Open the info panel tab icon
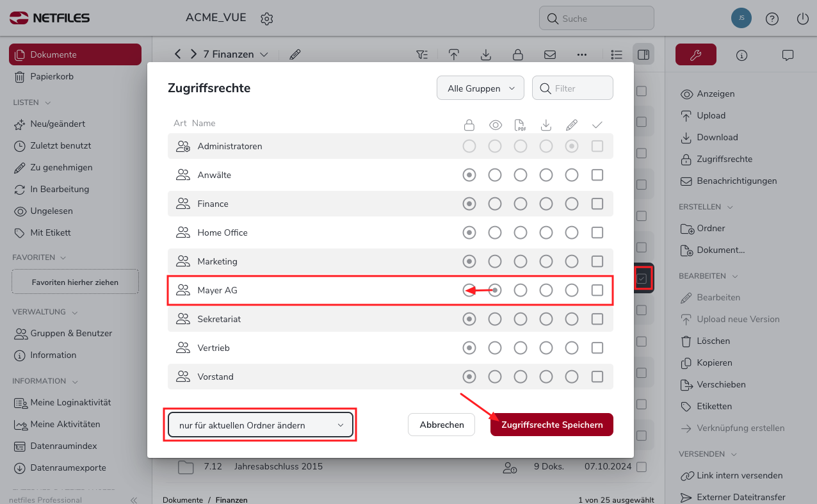817x504 pixels. 742,55
